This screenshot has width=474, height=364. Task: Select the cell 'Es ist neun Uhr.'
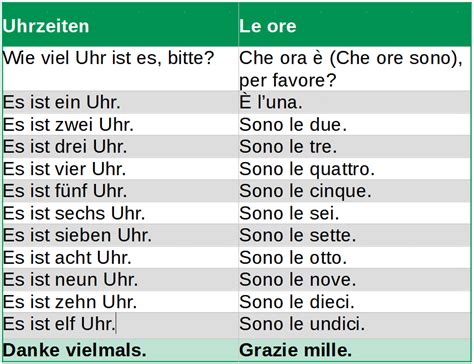120,279
